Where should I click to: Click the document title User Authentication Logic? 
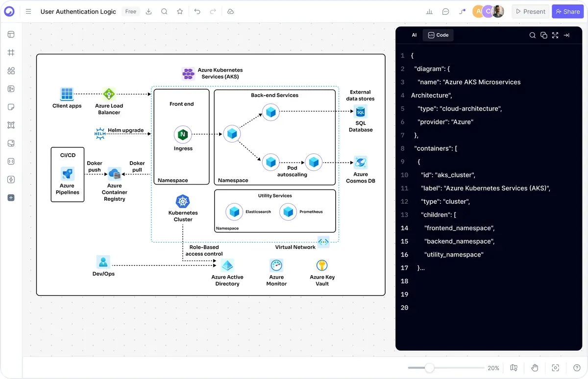coord(78,11)
